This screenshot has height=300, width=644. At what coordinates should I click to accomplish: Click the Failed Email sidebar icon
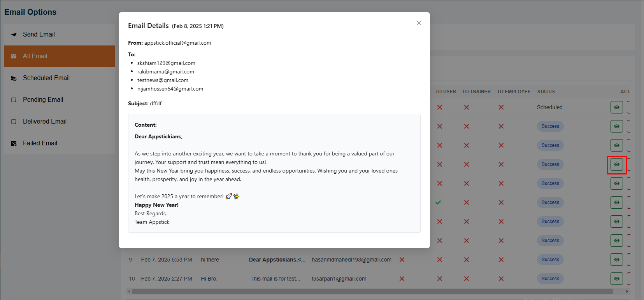coord(14,143)
